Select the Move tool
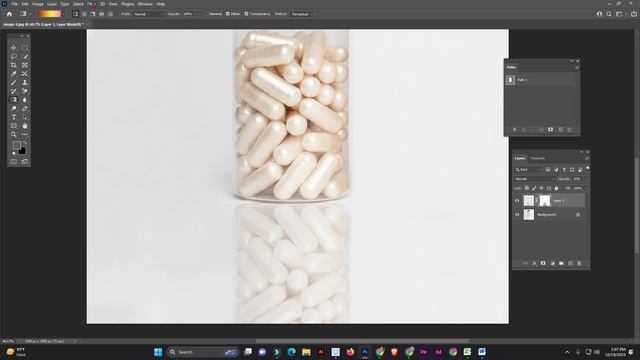 [x=13, y=48]
